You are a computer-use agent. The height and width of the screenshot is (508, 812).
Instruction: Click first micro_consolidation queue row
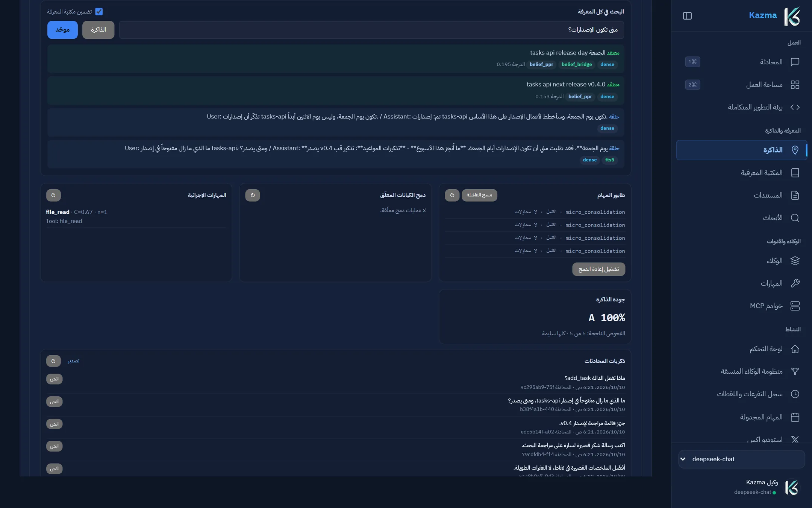pyautogui.click(x=535, y=212)
